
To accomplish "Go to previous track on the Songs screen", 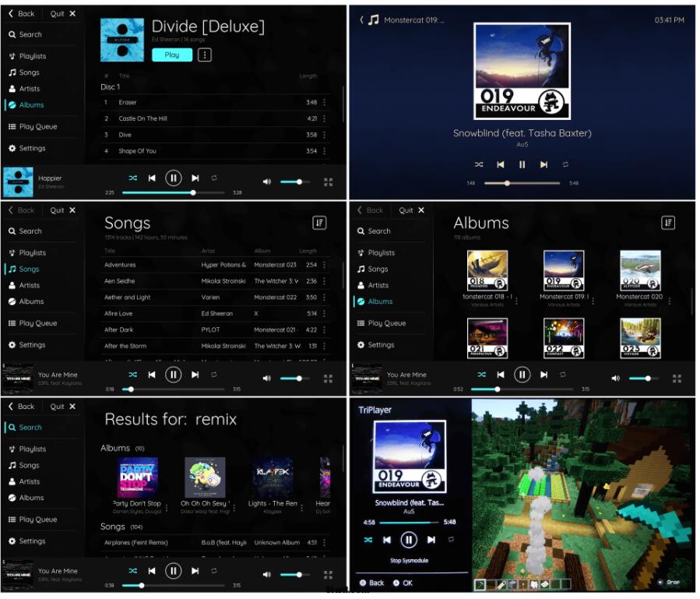I will pos(152,375).
